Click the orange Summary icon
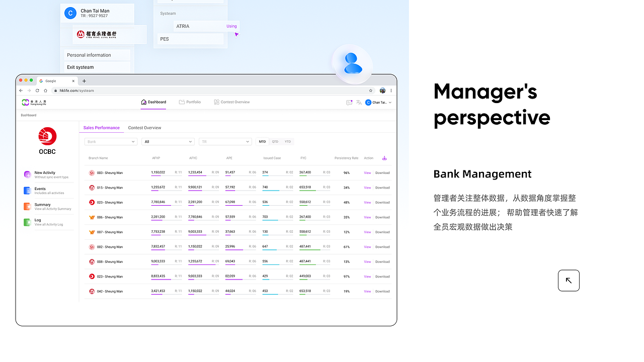 coord(28,206)
